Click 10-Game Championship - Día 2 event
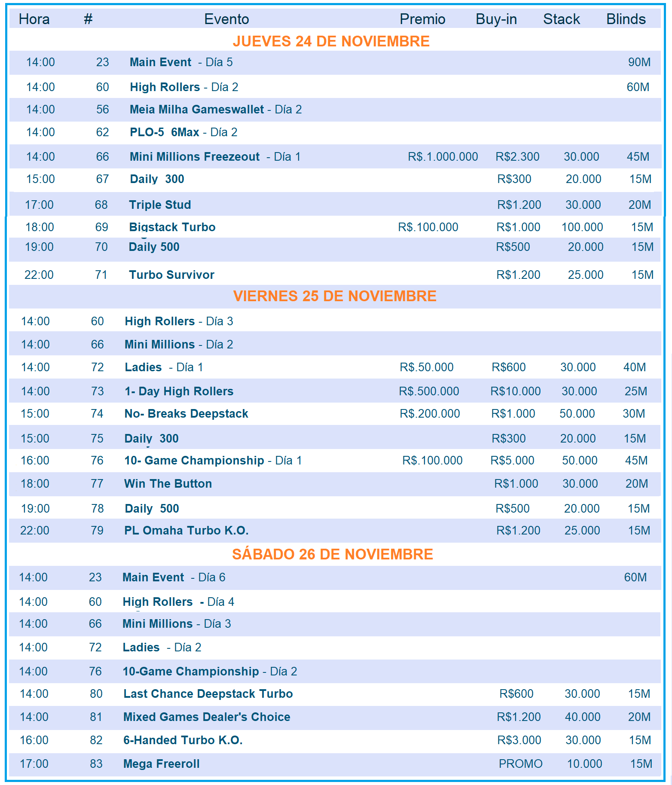Viewport: 672px width, 785px height. [x=210, y=672]
